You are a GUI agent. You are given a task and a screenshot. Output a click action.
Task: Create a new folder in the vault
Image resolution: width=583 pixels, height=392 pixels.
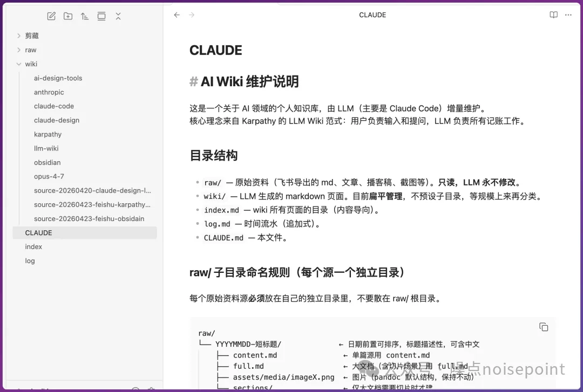(68, 16)
